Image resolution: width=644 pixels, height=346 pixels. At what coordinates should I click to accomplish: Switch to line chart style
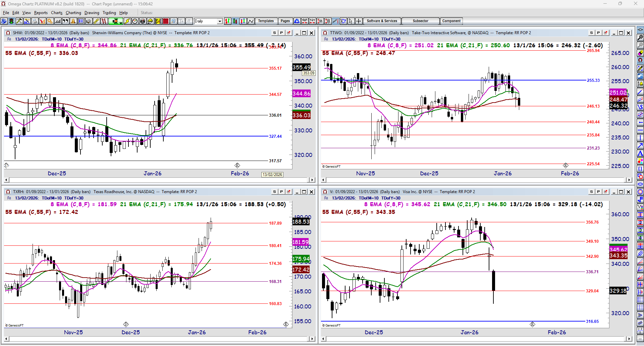(x=251, y=21)
